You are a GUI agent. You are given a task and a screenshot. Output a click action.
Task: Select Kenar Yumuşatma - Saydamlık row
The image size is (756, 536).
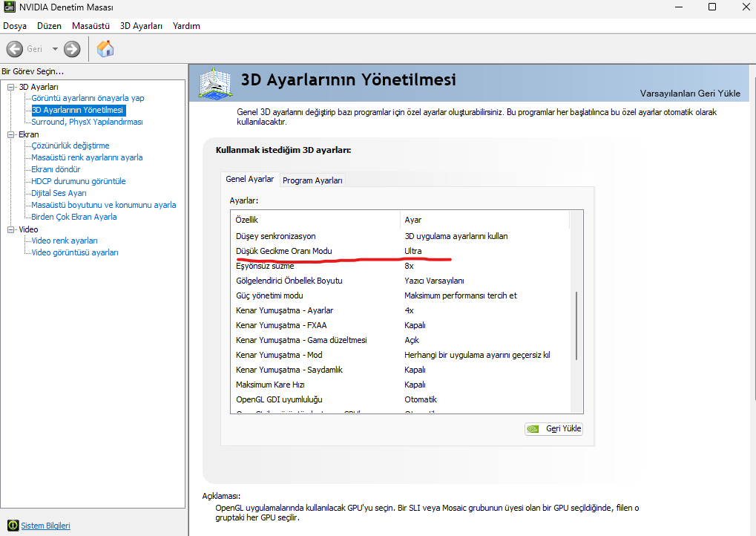(x=400, y=370)
